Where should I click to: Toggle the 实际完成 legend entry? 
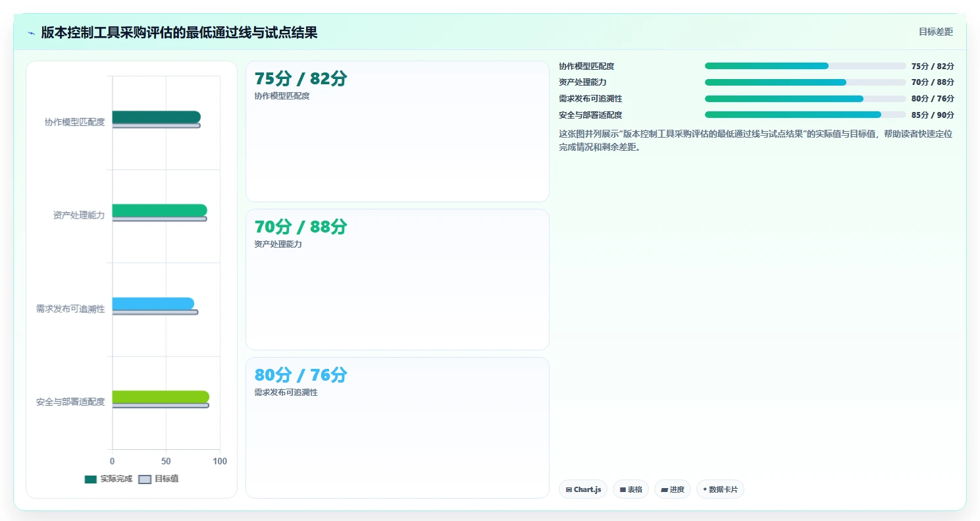pos(109,479)
